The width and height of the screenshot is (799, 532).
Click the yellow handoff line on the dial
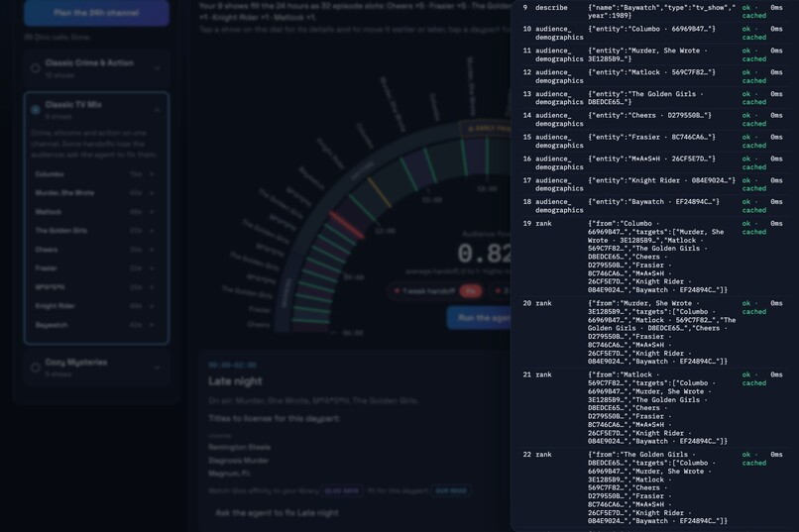click(380, 192)
